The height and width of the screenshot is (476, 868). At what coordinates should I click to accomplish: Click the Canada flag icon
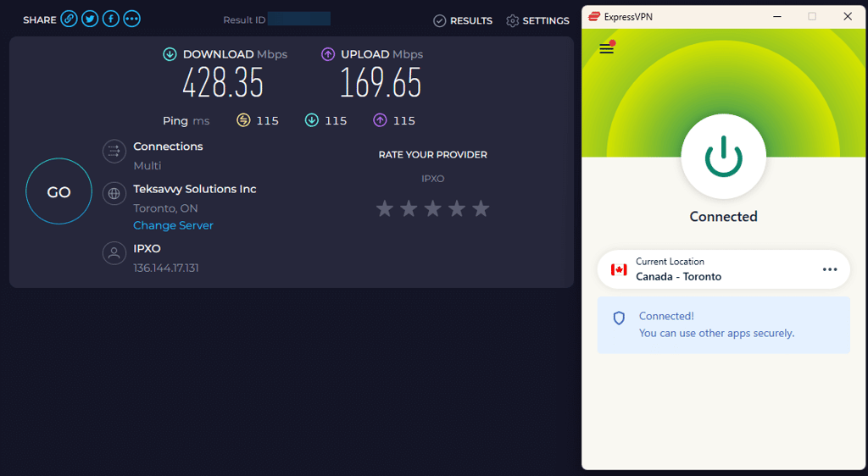tap(619, 270)
